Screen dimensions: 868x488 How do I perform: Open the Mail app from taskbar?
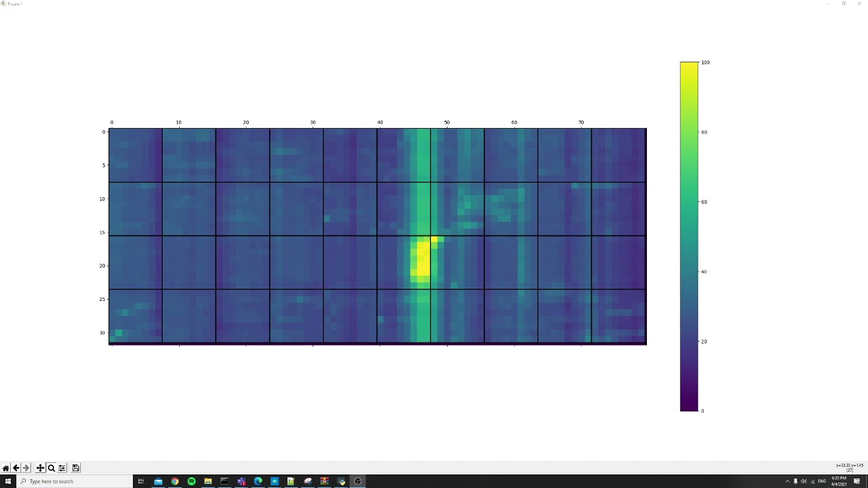[158, 481]
